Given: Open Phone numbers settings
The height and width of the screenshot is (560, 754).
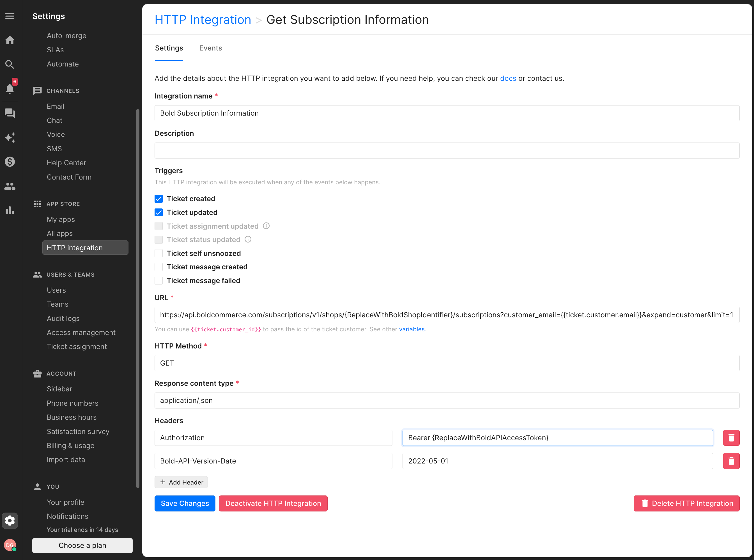Looking at the screenshot, I should 73,403.
